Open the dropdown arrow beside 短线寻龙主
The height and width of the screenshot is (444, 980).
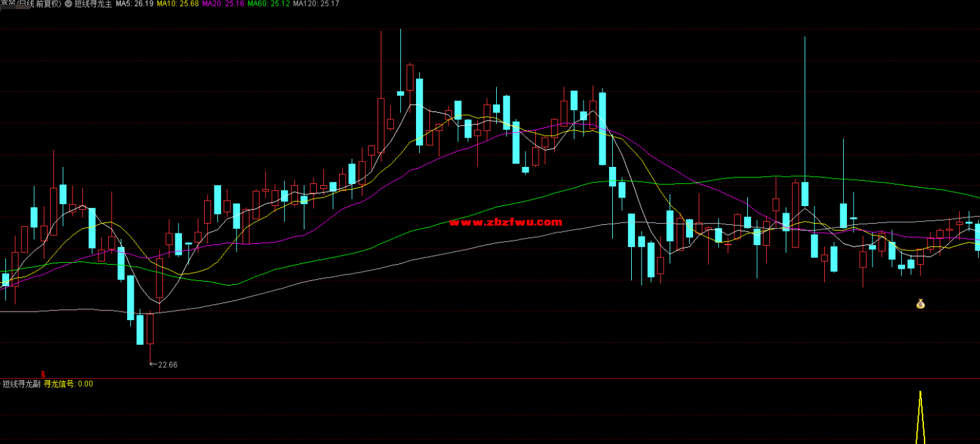pyautogui.click(x=68, y=4)
